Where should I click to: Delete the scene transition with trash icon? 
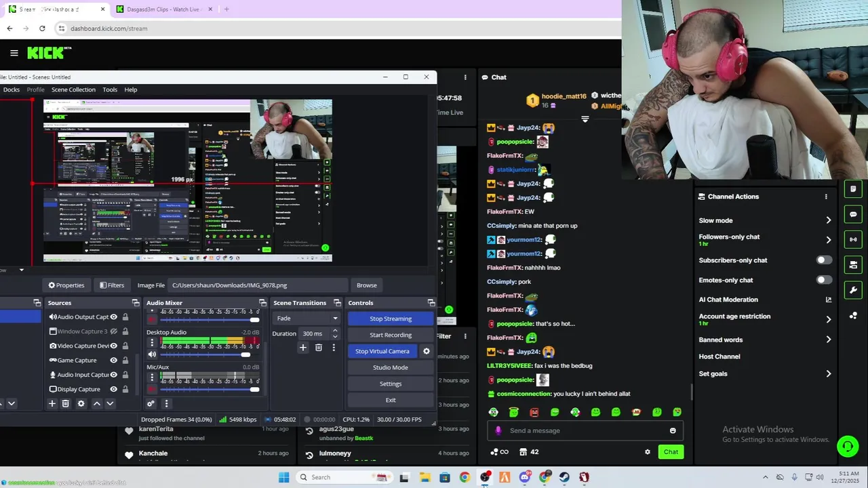[x=318, y=348]
